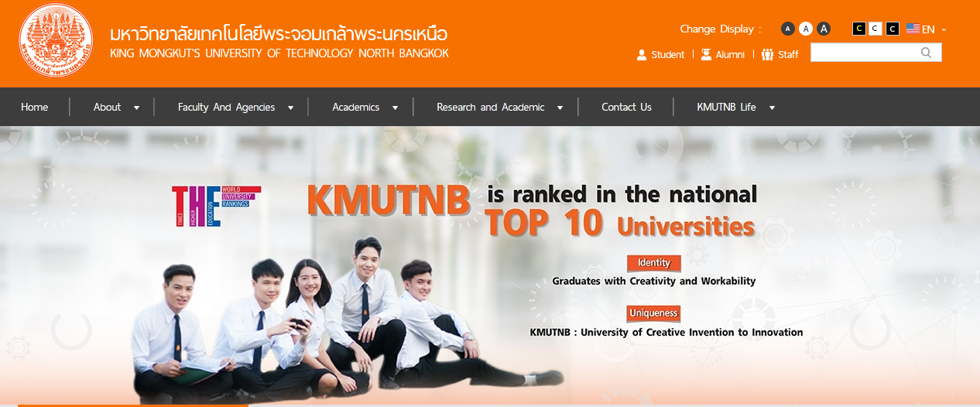980x407 pixels.
Task: Choose yellow-on-black contrast C swatch
Action: 858,29
